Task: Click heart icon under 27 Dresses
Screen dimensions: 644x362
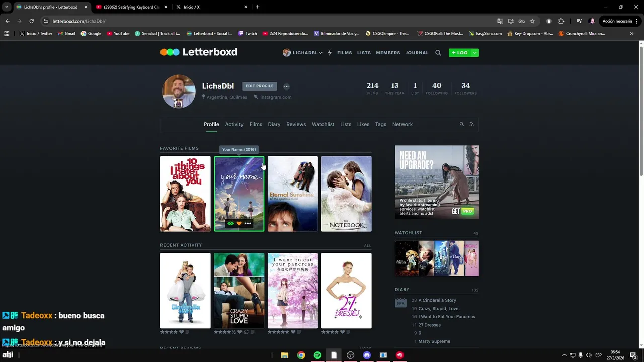Action: (x=343, y=332)
